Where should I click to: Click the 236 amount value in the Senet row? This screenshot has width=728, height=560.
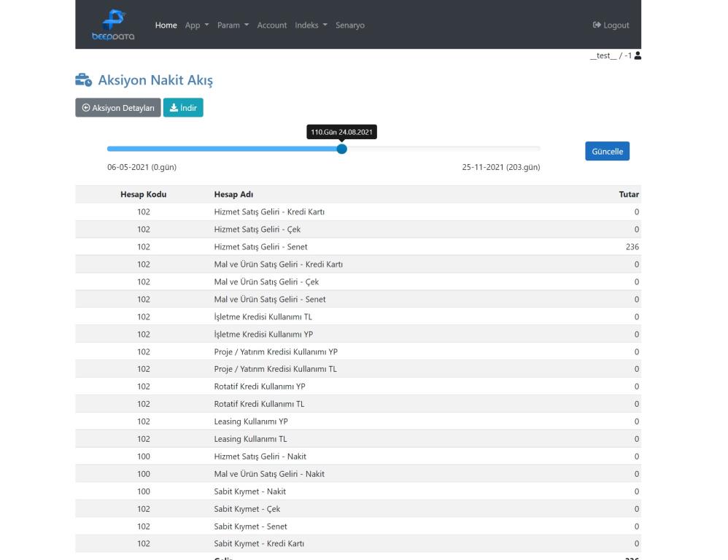(632, 247)
